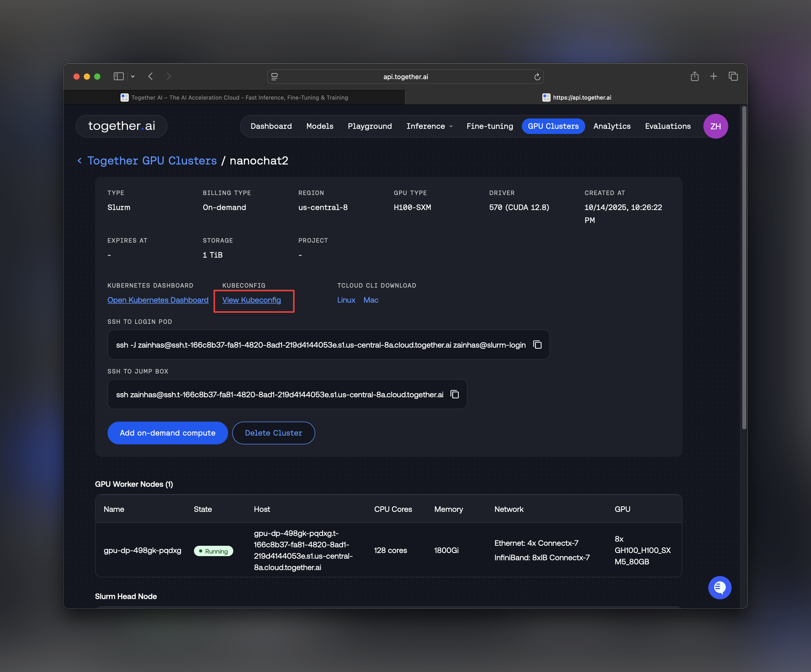Viewport: 811px width, 672px height.
Task: Show the tab overview icon
Action: 733,77
